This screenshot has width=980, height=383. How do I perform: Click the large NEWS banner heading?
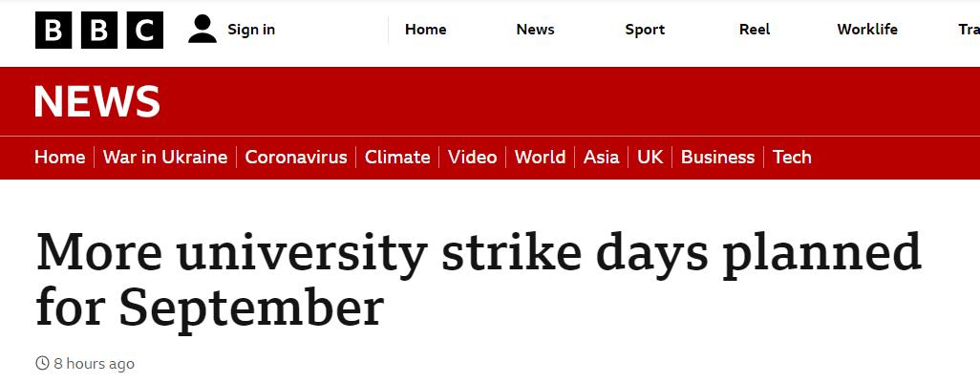pos(97,102)
